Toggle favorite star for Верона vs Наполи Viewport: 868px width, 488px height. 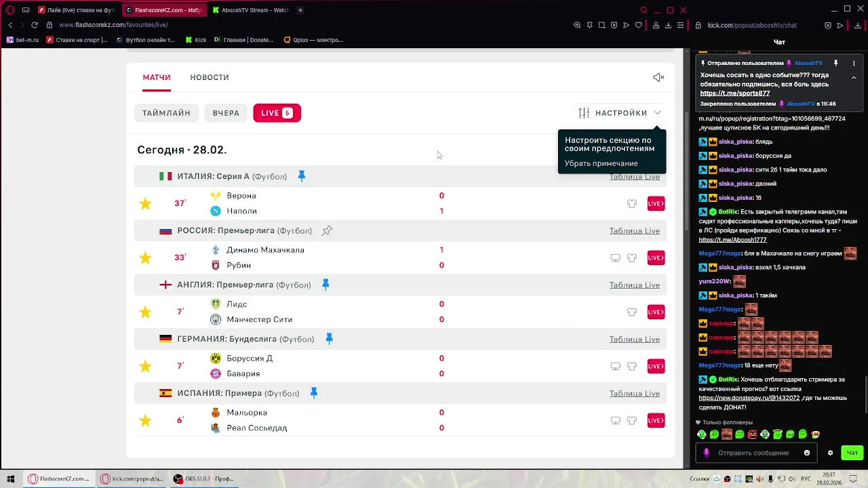pos(145,203)
